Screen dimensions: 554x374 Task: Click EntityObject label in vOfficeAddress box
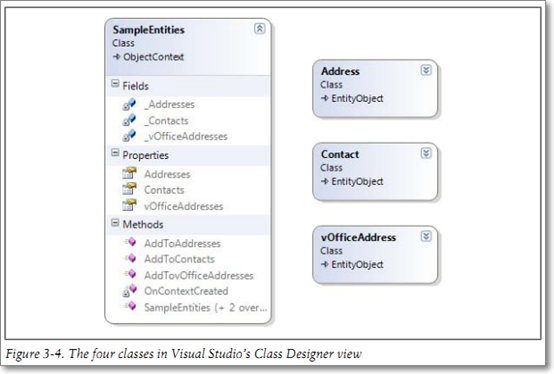[357, 265]
